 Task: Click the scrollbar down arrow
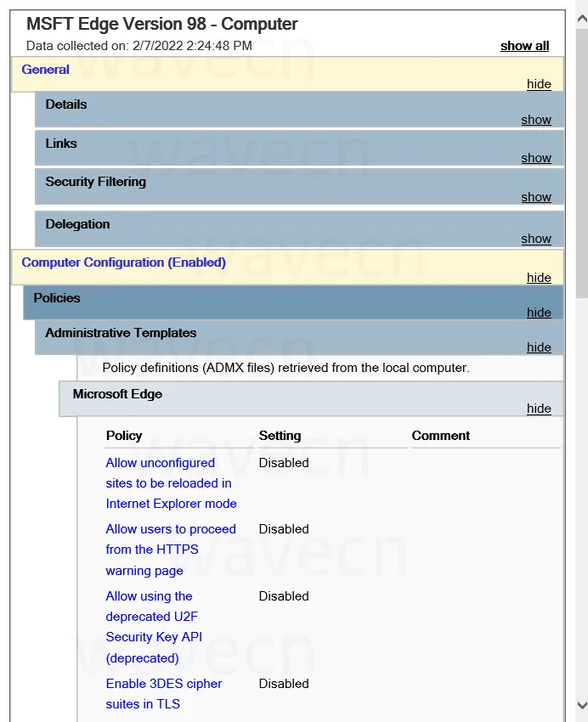pyautogui.click(x=581, y=706)
